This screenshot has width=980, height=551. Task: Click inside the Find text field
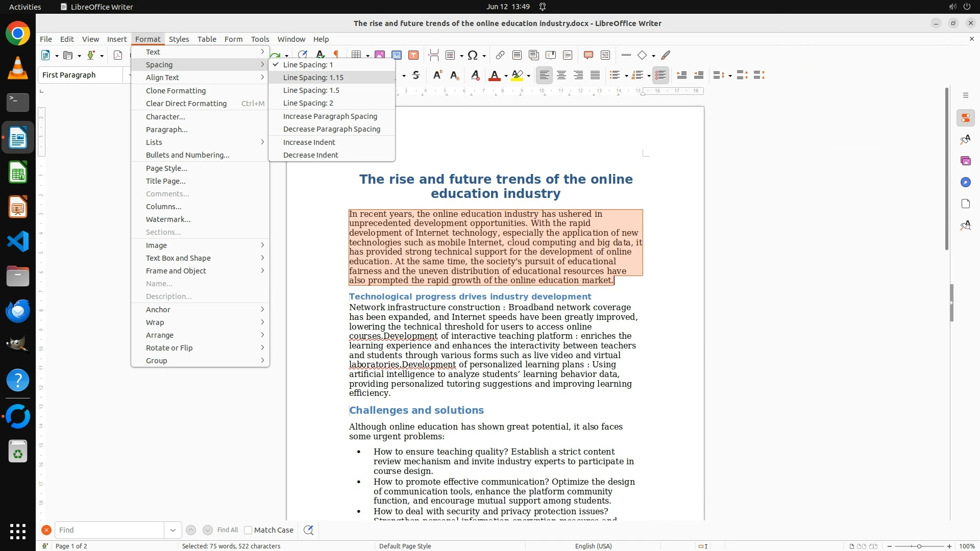(x=109, y=530)
